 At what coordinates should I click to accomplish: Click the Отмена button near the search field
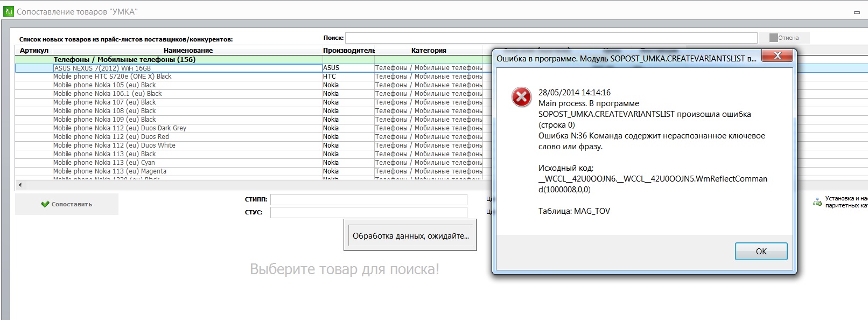coord(784,38)
